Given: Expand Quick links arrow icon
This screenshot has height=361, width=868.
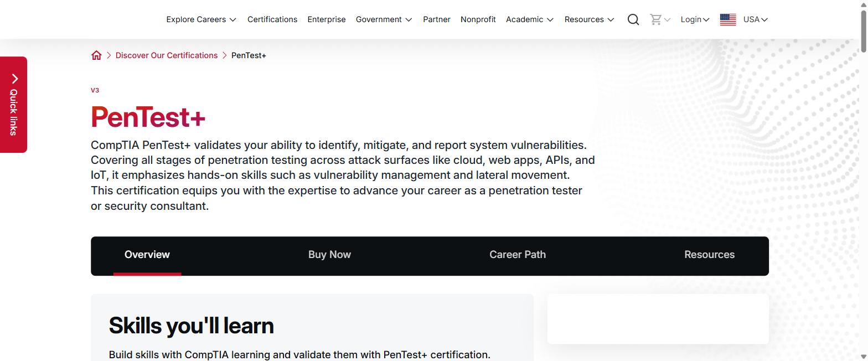Looking at the screenshot, I should [14, 79].
